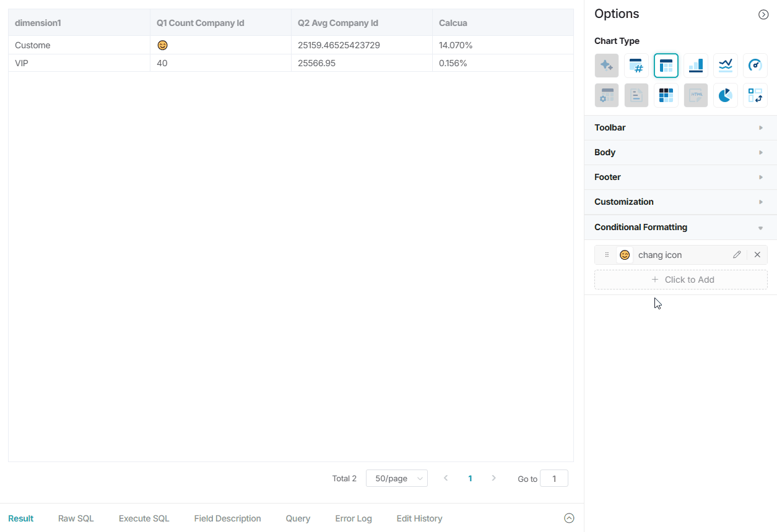Click the Q1 Count Company Id column header
Screen dimensions: 777x532
coord(201,23)
